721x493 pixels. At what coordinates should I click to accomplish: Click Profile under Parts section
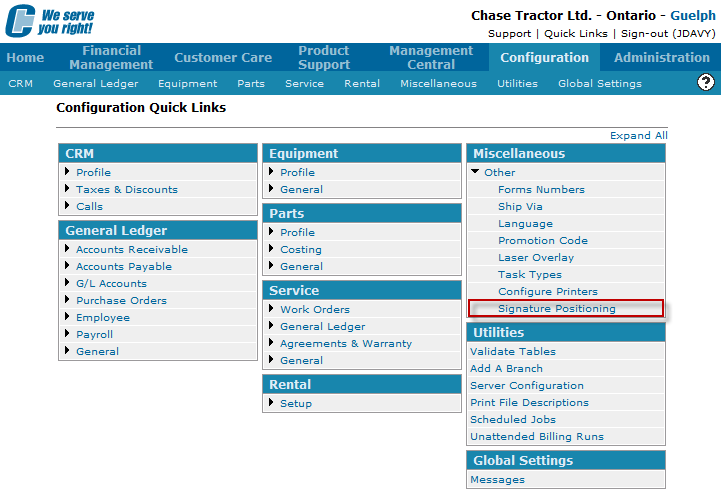click(x=298, y=232)
